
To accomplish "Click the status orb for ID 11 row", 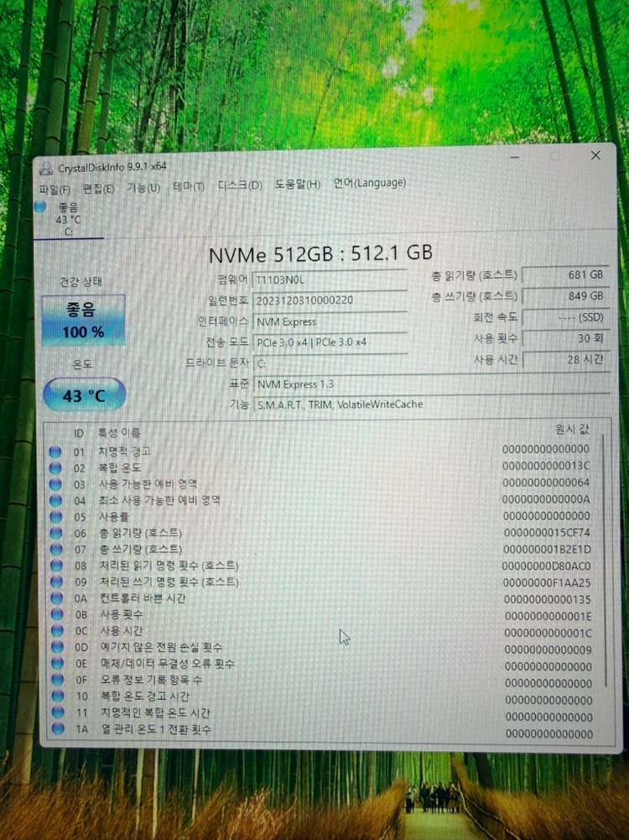I will 58,712.
